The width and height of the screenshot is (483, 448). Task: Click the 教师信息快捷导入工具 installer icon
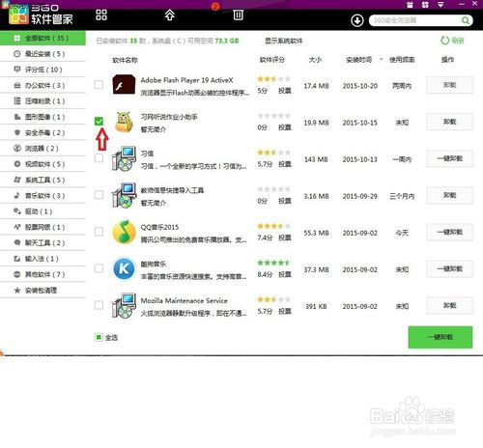(x=124, y=195)
